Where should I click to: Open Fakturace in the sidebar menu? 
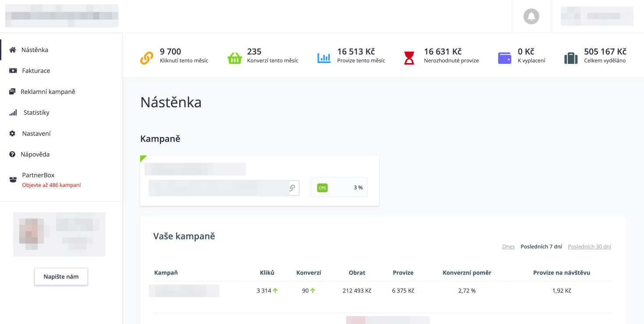point(36,70)
